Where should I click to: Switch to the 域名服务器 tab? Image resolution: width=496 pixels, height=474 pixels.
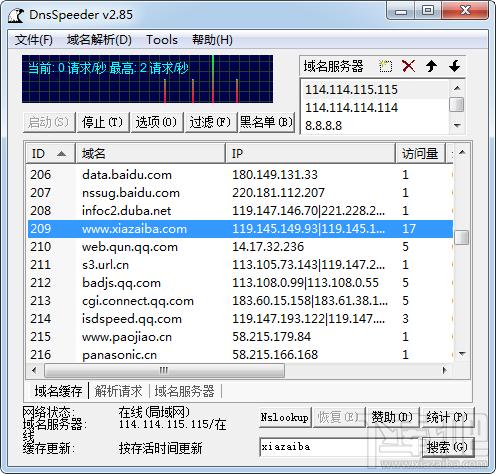tap(184, 391)
